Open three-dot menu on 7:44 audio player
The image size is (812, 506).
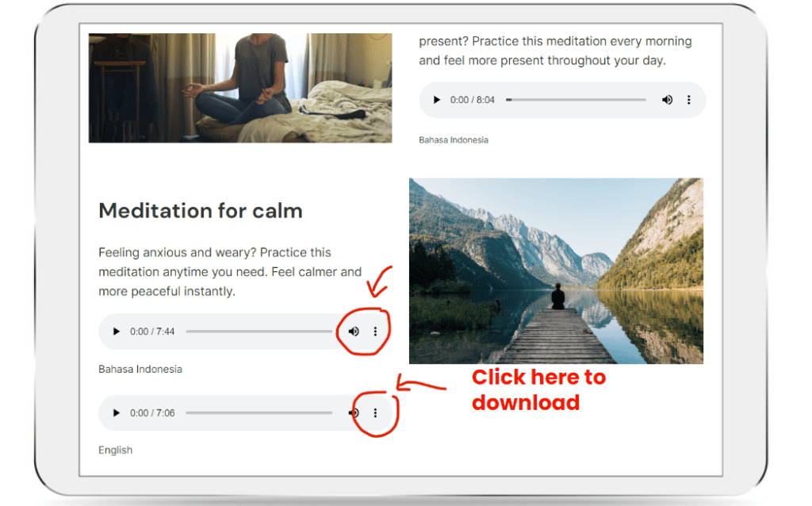pos(375,332)
